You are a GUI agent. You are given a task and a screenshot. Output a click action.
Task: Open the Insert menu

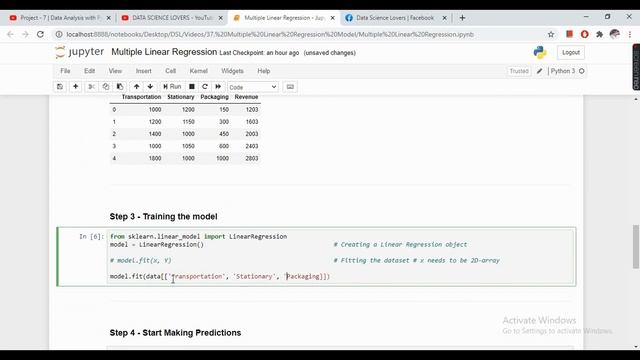[143, 71]
